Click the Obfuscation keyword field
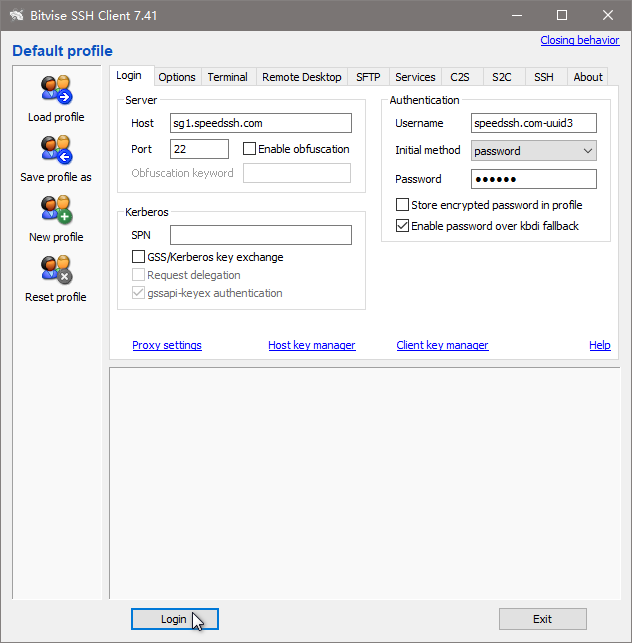The image size is (632, 643). pos(297,173)
